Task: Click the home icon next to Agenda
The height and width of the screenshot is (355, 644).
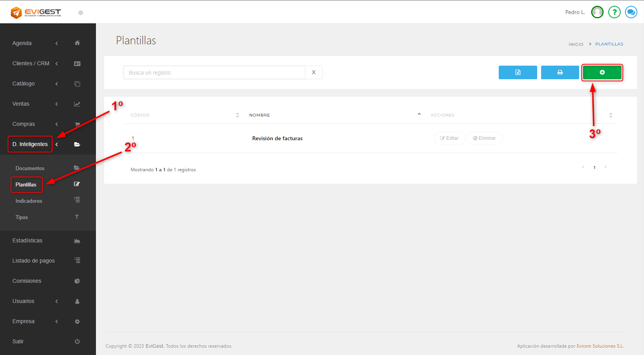Action: [x=77, y=43]
